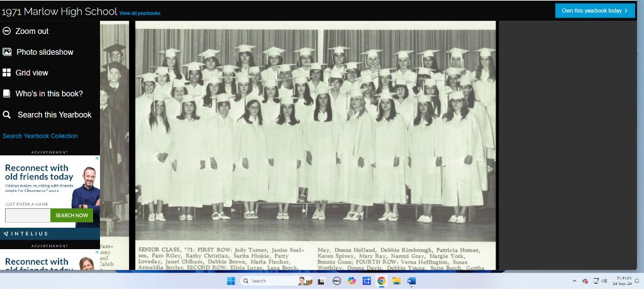Screen dimensions: 644x290
Task: Click the Zoom out magnifier icon
Action: click(x=7, y=31)
